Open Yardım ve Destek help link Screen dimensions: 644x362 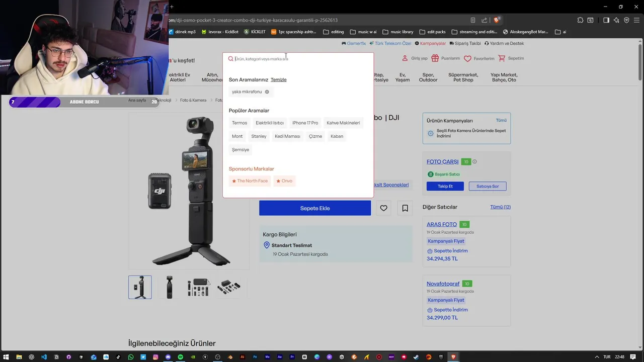(504, 44)
